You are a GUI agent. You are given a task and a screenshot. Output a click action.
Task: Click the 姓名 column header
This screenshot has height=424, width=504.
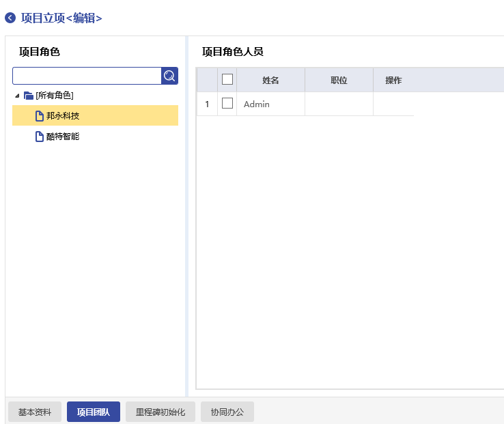pos(270,81)
